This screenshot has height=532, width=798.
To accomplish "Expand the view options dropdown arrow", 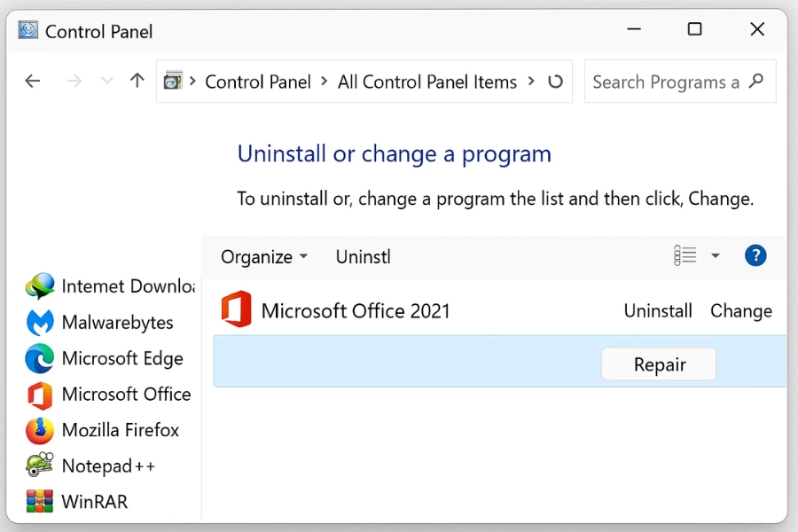I will point(715,256).
